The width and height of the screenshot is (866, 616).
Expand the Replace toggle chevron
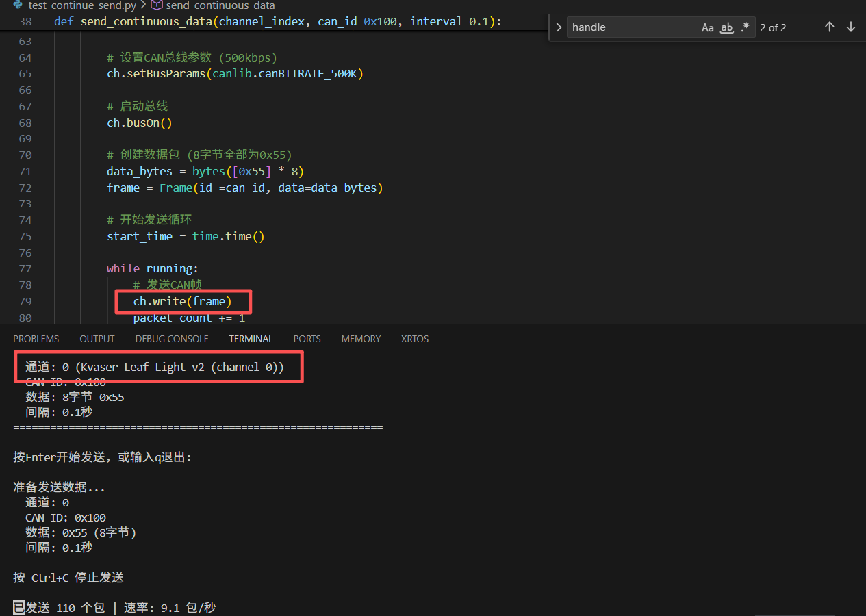pyautogui.click(x=559, y=27)
